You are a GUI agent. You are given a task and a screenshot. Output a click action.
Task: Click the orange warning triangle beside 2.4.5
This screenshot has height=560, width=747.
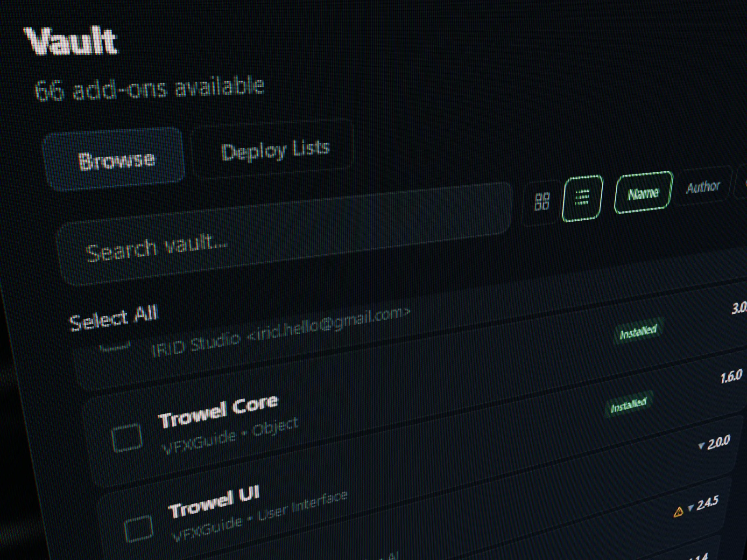click(x=678, y=512)
